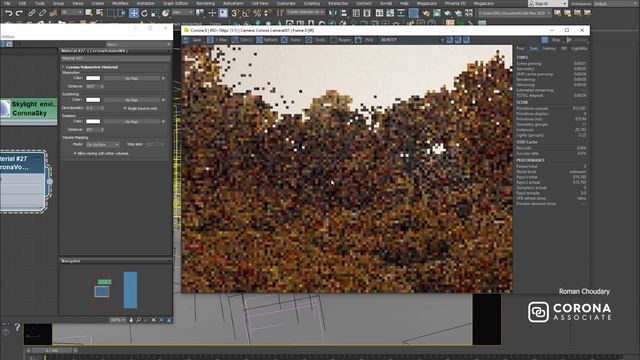This screenshot has width=640, height=360.
Task: Click the Pick button in Corona VFB
Action: [x=365, y=40]
